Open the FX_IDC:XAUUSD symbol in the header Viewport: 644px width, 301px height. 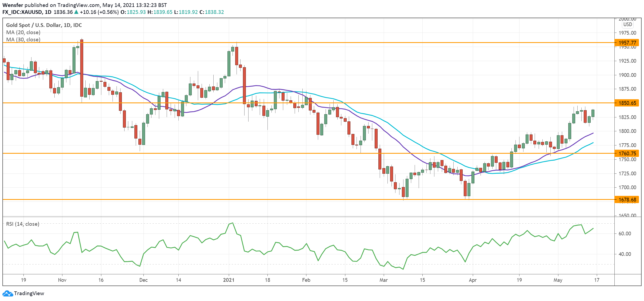22,12
